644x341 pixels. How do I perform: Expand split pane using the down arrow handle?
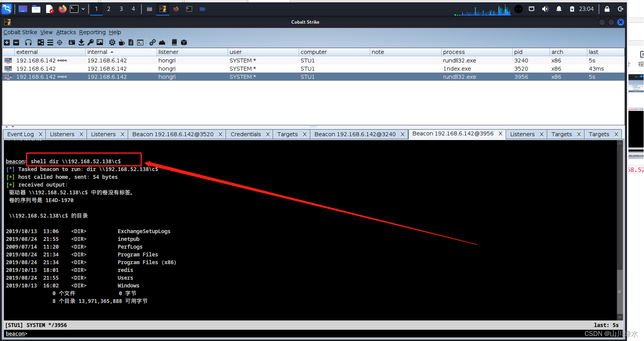coord(13,126)
